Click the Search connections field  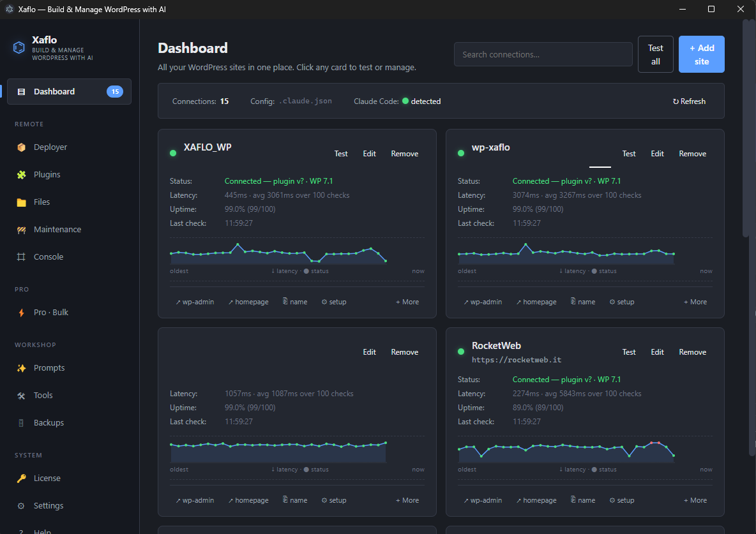click(x=543, y=54)
